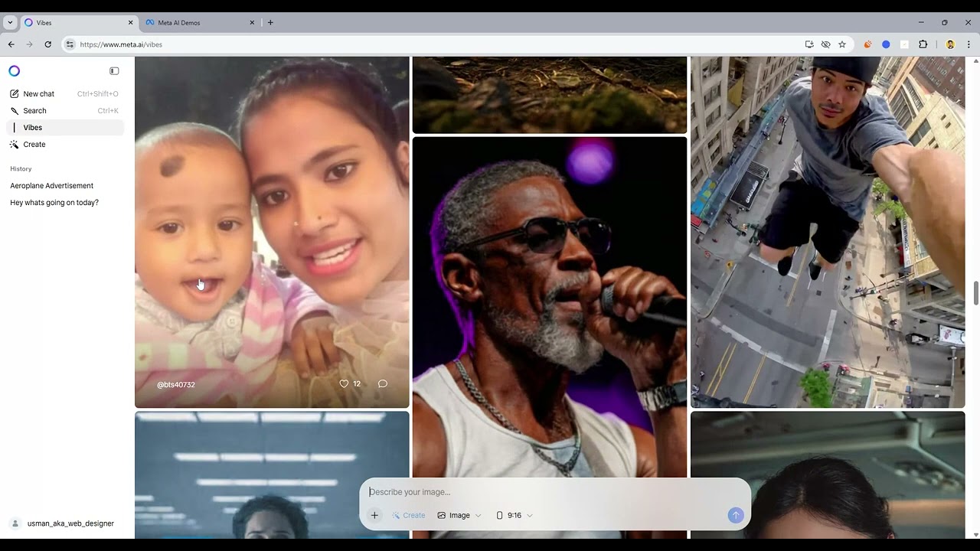Image resolution: width=980 pixels, height=551 pixels.
Task: Click the 'Describe your image...' prompt field
Action: pyautogui.click(x=555, y=492)
